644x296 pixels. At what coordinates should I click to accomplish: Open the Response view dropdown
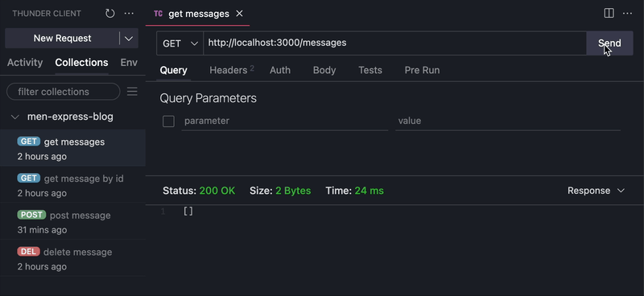596,191
